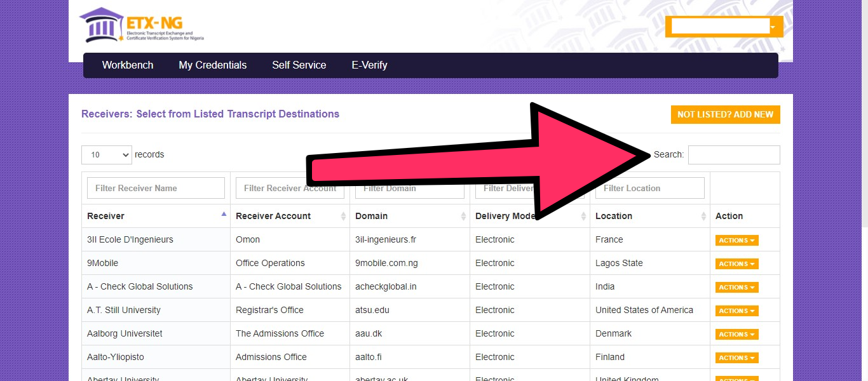Select My Credentials from the navigation bar

(x=212, y=65)
